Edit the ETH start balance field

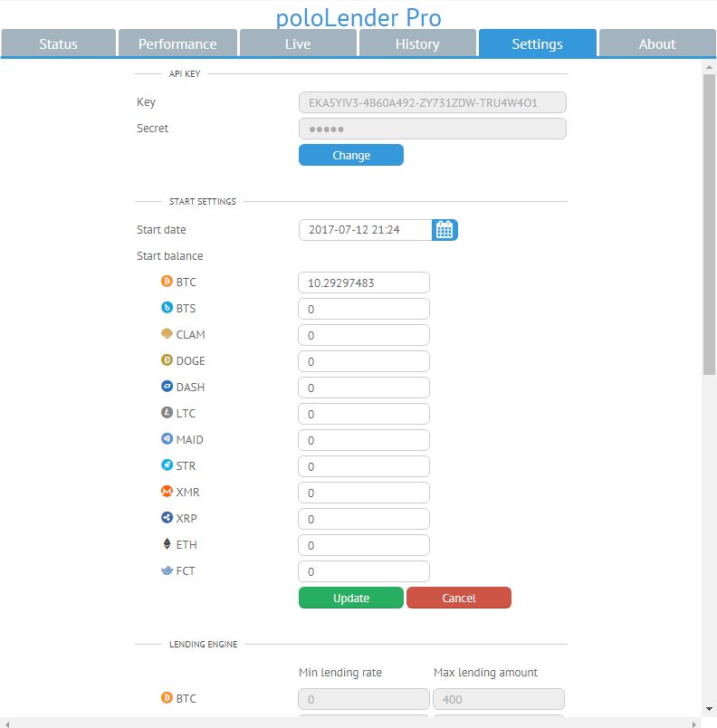pos(364,545)
